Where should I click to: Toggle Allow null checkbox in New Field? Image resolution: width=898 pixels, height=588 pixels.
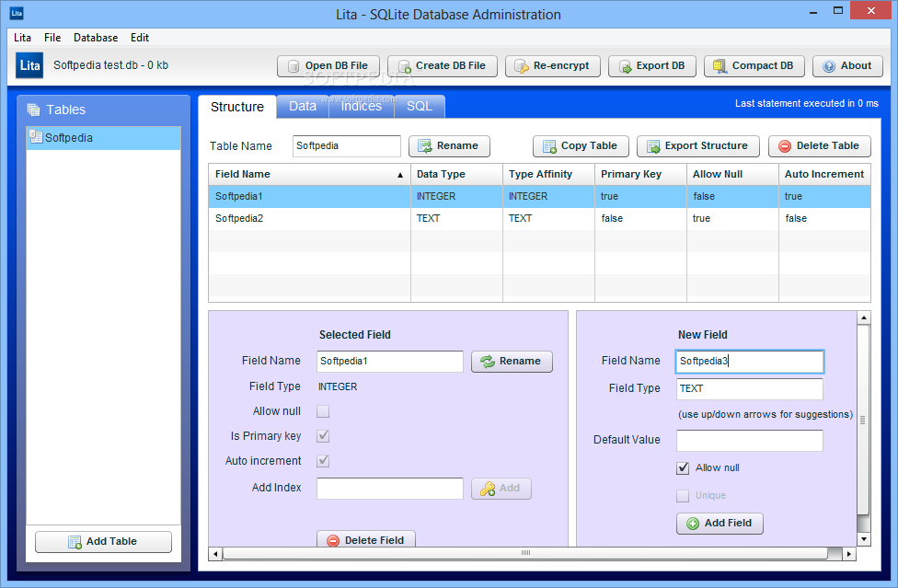click(683, 468)
